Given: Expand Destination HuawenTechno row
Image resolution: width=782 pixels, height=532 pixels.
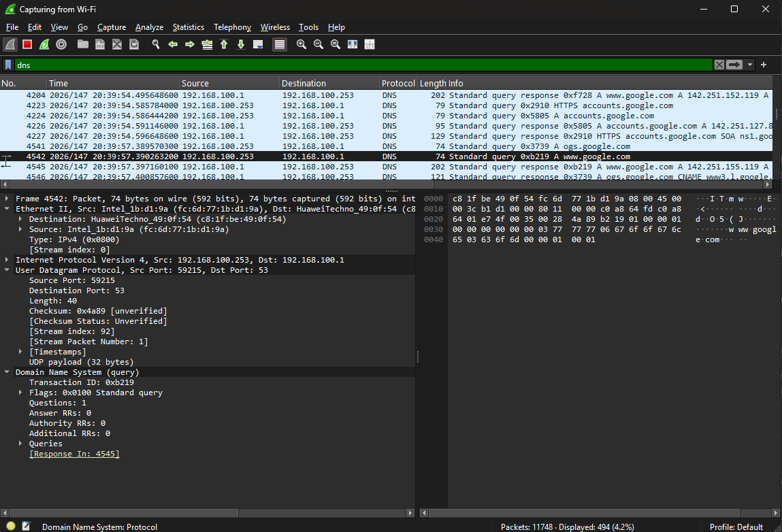Looking at the screenshot, I should point(20,219).
